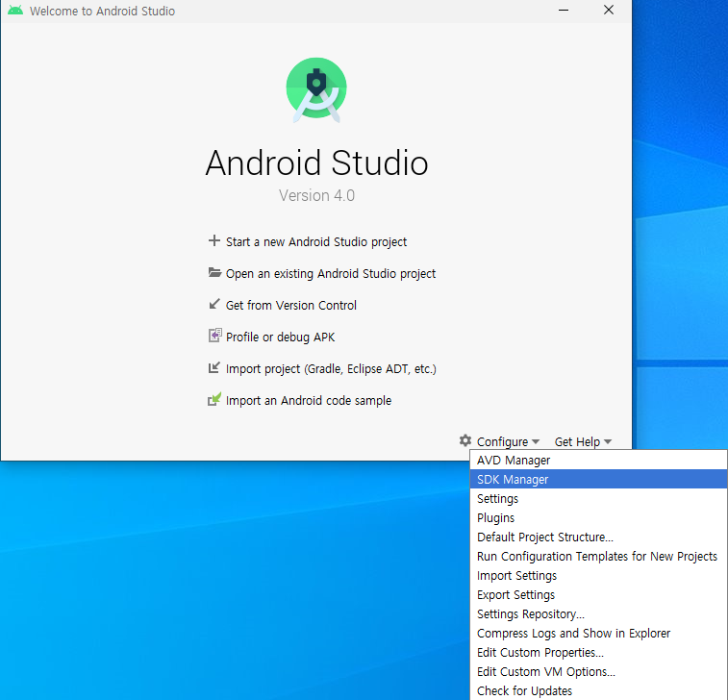Click the Import project arrow icon
728x700 pixels.
(214, 367)
